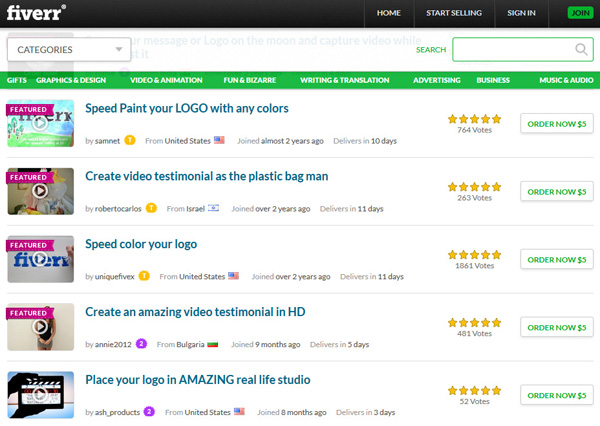Open 'Speed Paint your LOGO with any colors' title
The image size is (600, 426).
(x=187, y=108)
